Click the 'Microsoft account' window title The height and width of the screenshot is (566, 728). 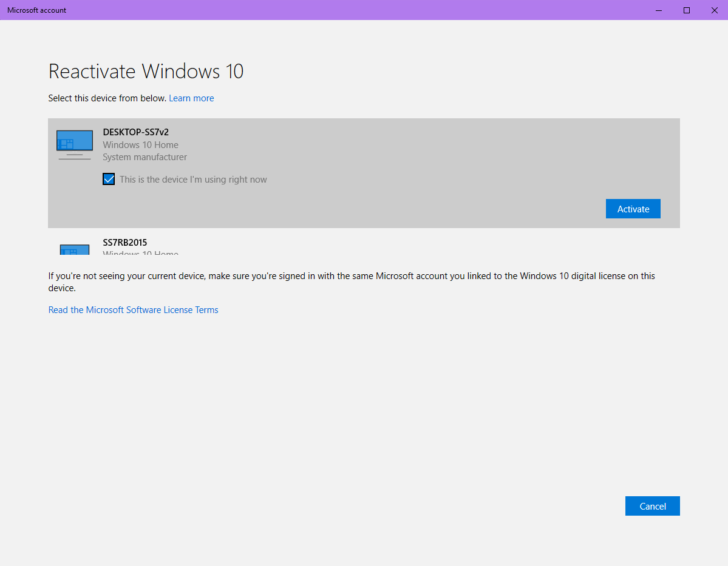(37, 10)
